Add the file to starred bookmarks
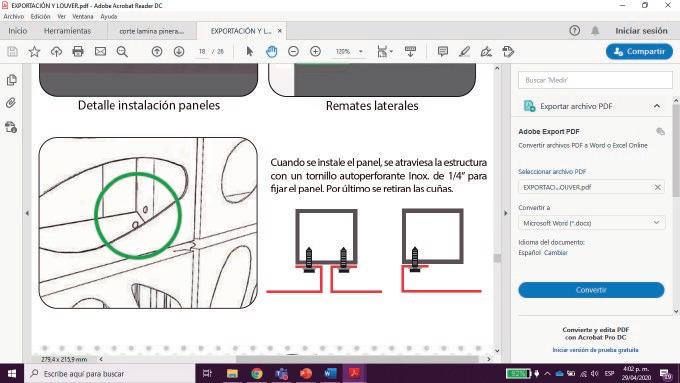This screenshot has height=383, width=680. click(34, 52)
